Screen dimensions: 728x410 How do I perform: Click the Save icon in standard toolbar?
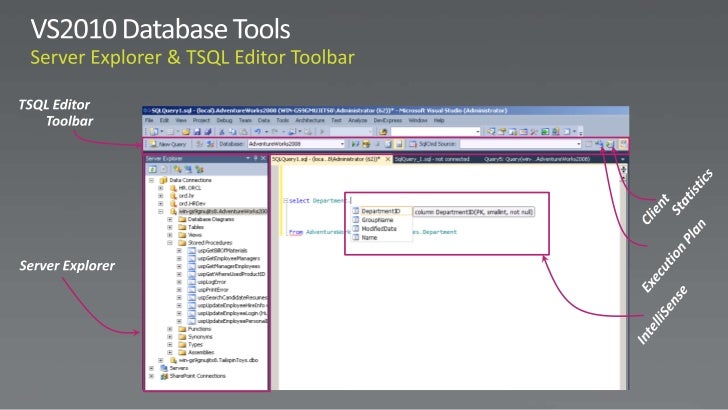pos(197,132)
